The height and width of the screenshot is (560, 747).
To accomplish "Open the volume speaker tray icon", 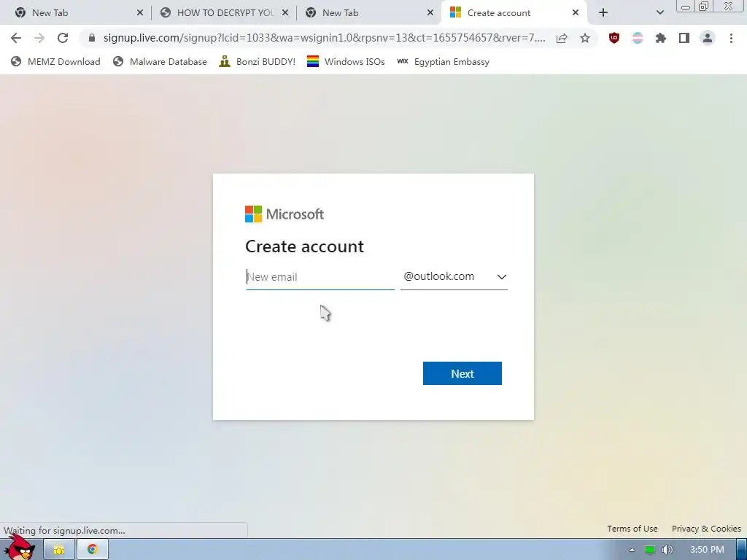I will click(x=667, y=550).
